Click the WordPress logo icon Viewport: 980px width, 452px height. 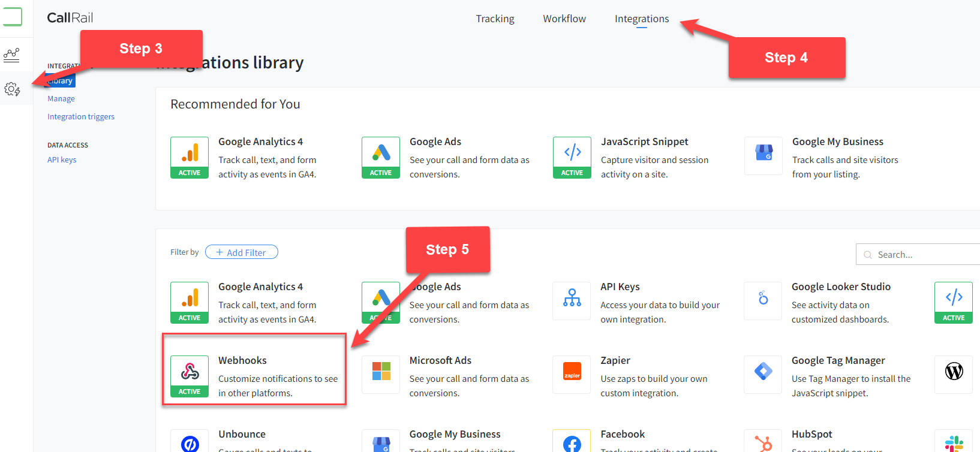pyautogui.click(x=954, y=372)
